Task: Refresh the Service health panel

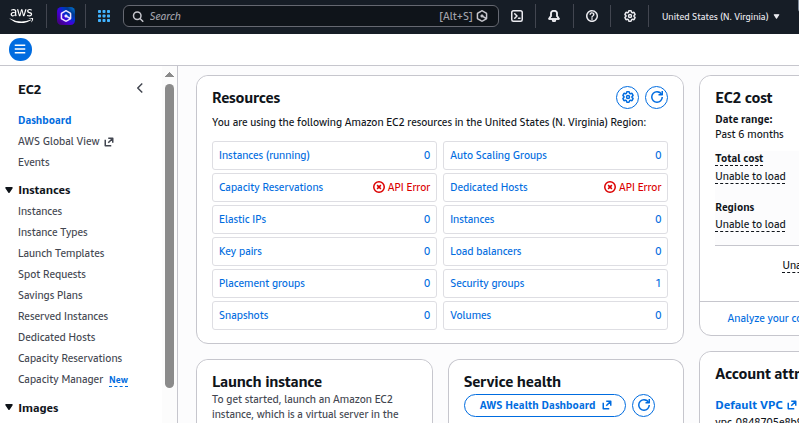Action: tap(645, 405)
